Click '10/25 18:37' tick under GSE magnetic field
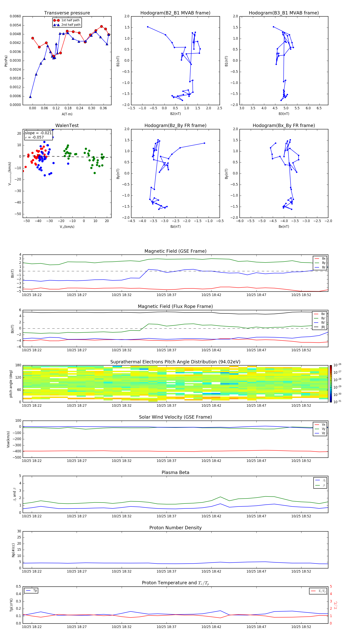This screenshot has height=644, width=351. 166,295
